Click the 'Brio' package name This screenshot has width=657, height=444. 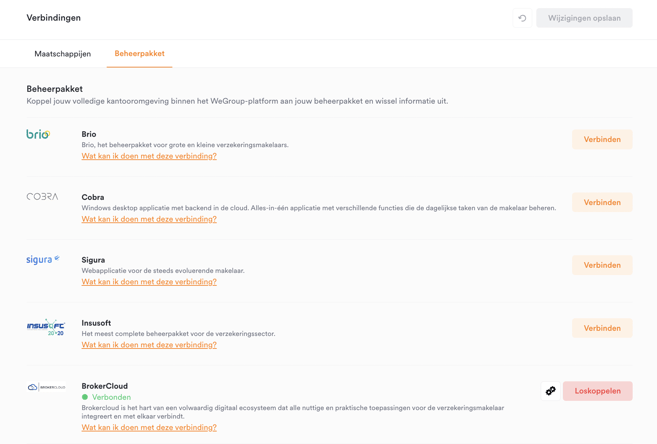[89, 134]
